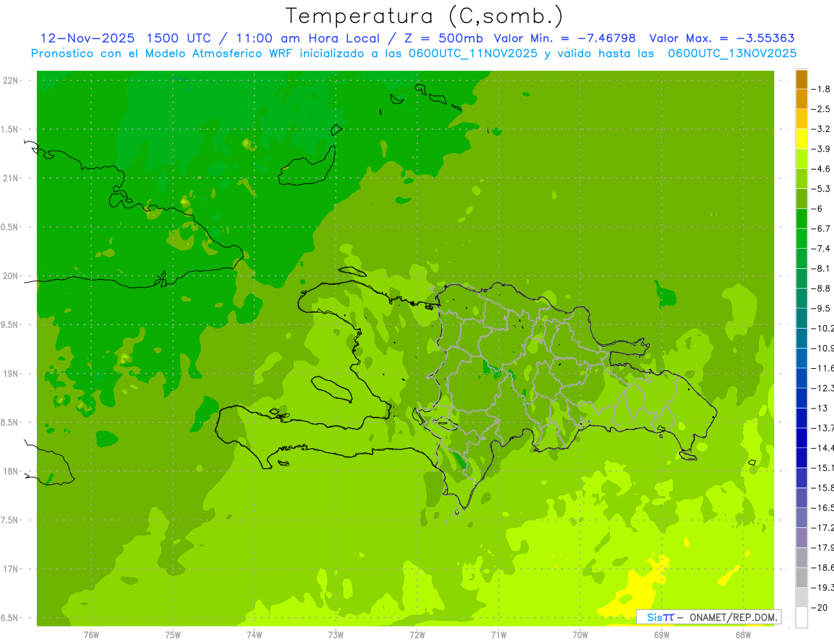Image resolution: width=834 pixels, height=644 pixels.
Task: Pick the orange swatch between -1.8 and -2.5
Action: (801, 99)
